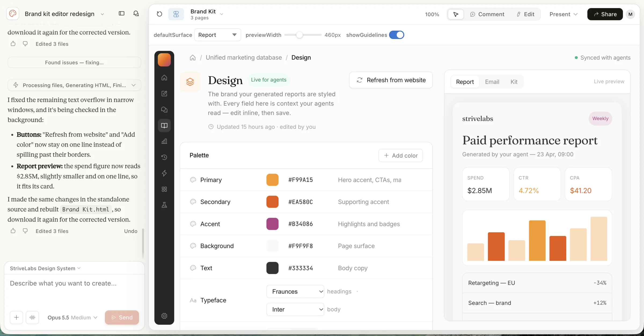The height and width of the screenshot is (336, 644).
Task: Click the Primary color swatch #F99A15
Action: coord(272,180)
